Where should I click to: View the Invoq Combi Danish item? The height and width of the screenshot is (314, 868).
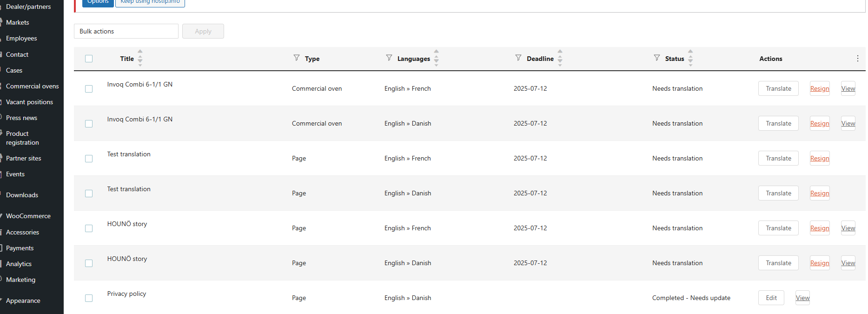(848, 123)
